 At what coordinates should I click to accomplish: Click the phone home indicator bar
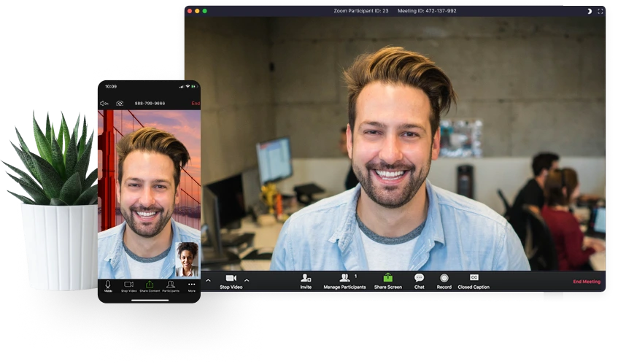(150, 301)
